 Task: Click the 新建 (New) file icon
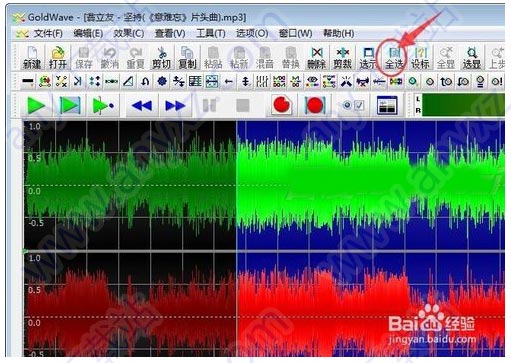tap(32, 58)
